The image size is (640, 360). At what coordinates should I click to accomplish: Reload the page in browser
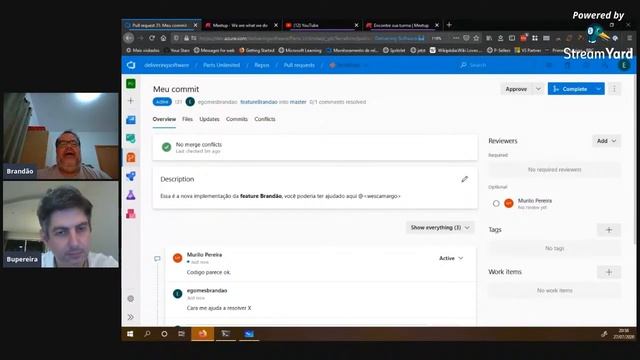(152, 38)
